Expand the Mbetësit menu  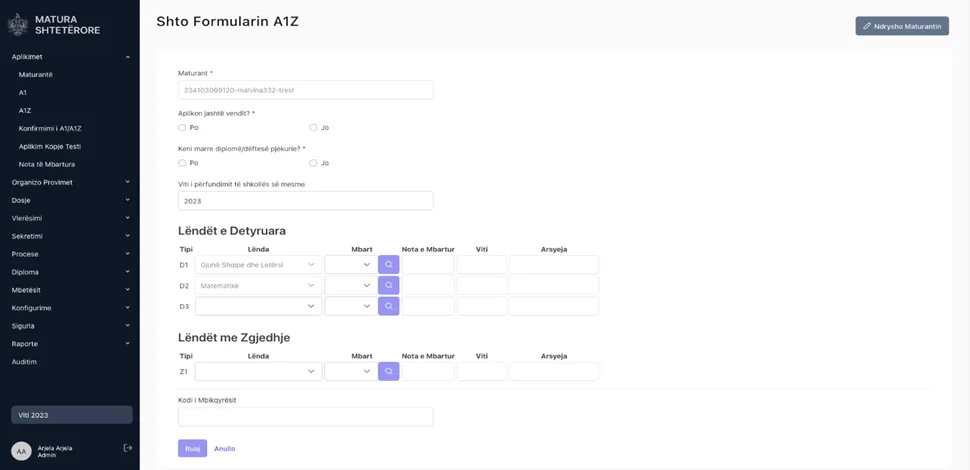coord(70,289)
